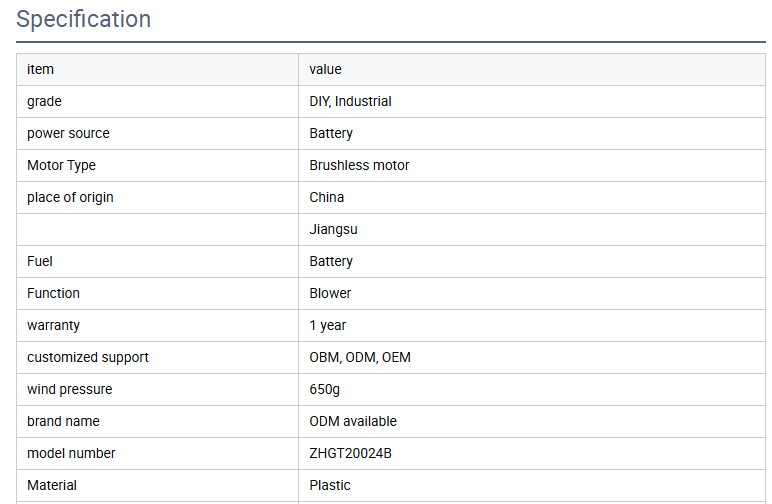
Task: Select the 'ODM available' brand value
Action: click(x=353, y=421)
